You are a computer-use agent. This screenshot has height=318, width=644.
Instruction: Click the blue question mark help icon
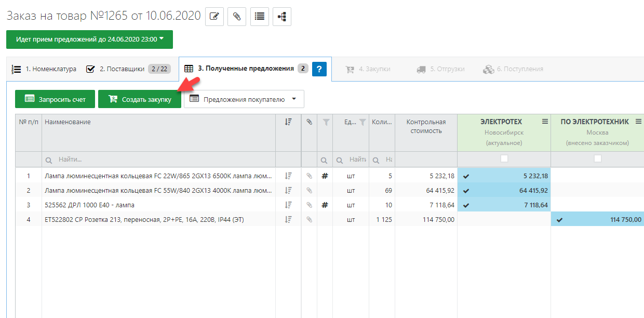(x=319, y=69)
